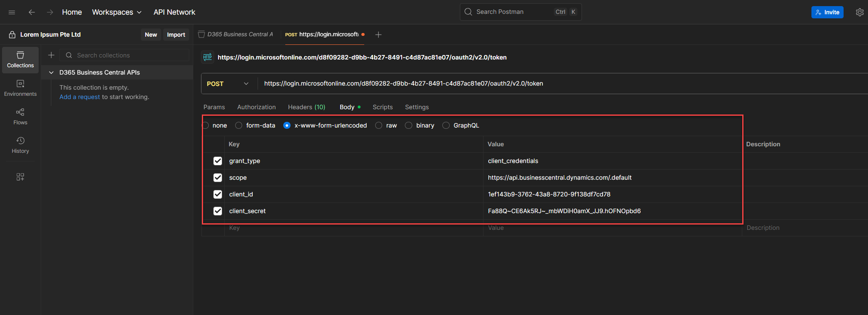Uncheck the grant_type row checkbox
This screenshot has width=868, height=315.
(218, 161)
